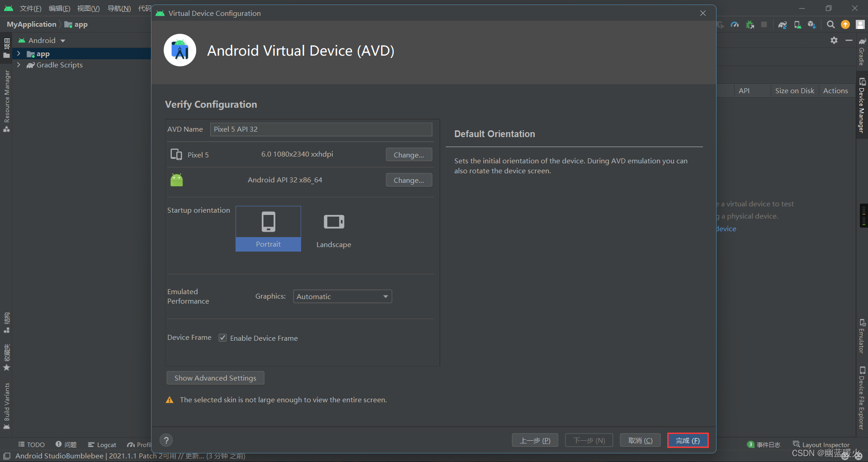Open the 视图(V) menu

pos(88,8)
